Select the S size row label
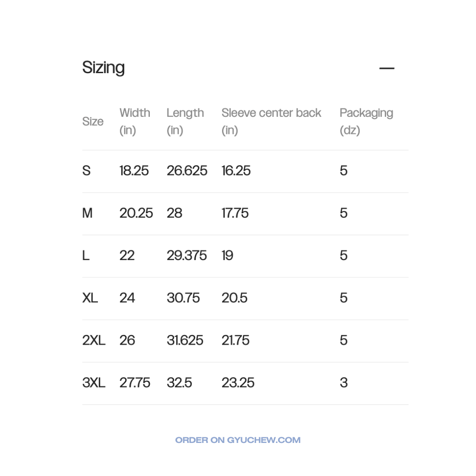This screenshot has width=476, height=476. tap(86, 171)
